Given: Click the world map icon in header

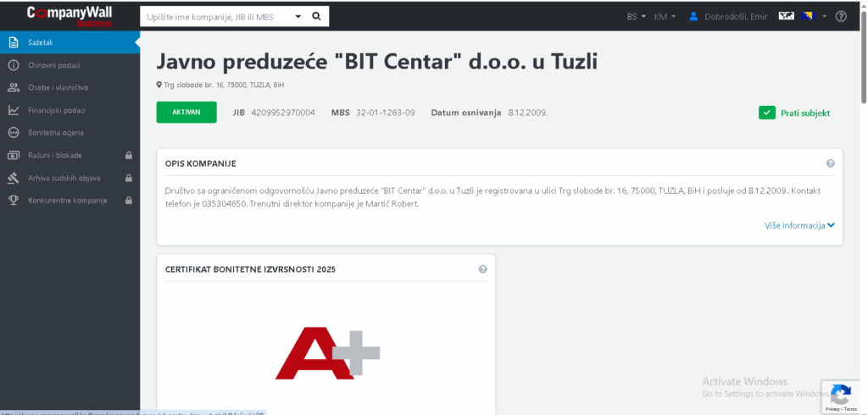Looking at the screenshot, I should tap(787, 16).
